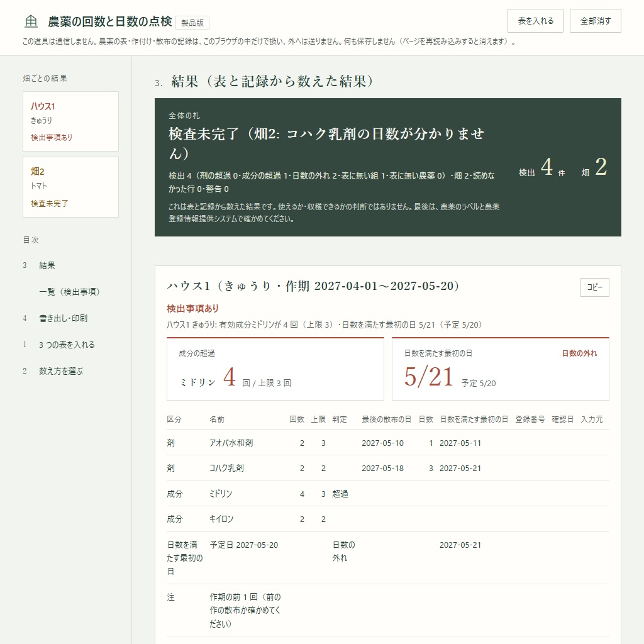This screenshot has height=644, width=644.
Task: Click the 超過 verdict cell
Action: pos(340,494)
